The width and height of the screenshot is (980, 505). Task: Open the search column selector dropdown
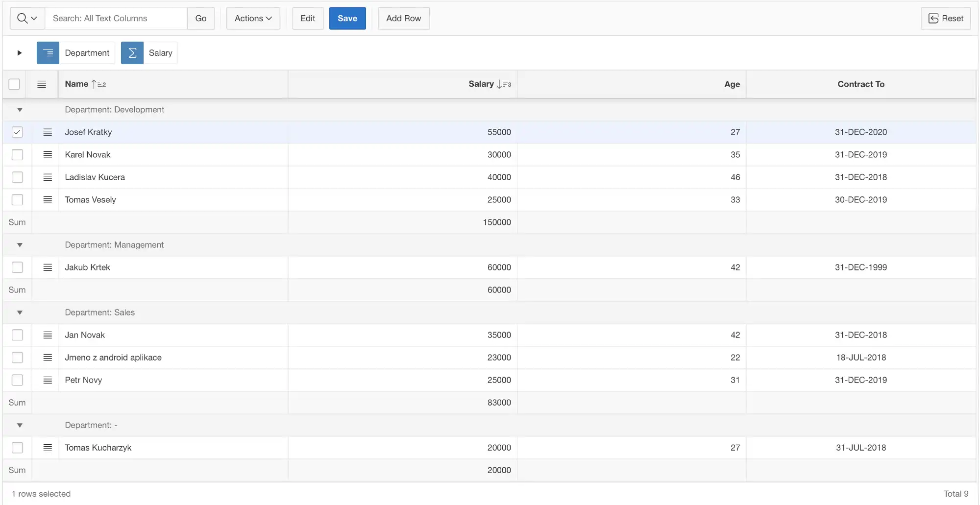pos(27,19)
